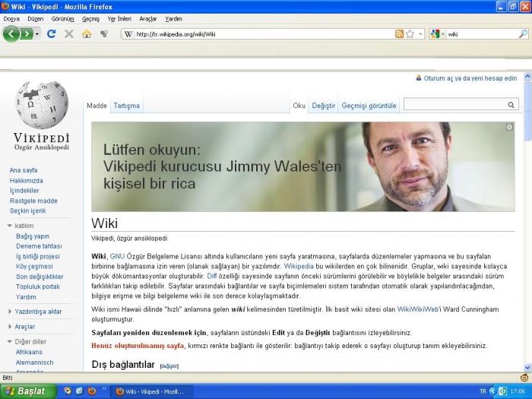The height and width of the screenshot is (399, 532).
Task: Select the Oku tab
Action: 299,106
